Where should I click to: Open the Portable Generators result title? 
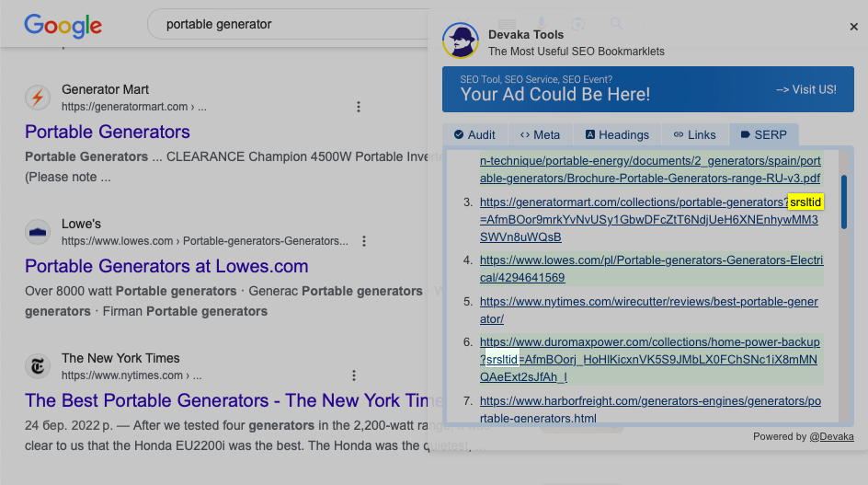pos(108,132)
